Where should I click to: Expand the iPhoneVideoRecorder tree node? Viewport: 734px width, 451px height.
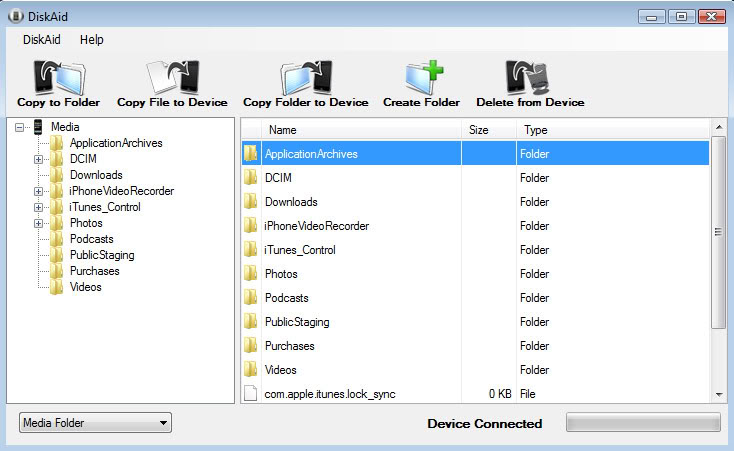(x=38, y=191)
